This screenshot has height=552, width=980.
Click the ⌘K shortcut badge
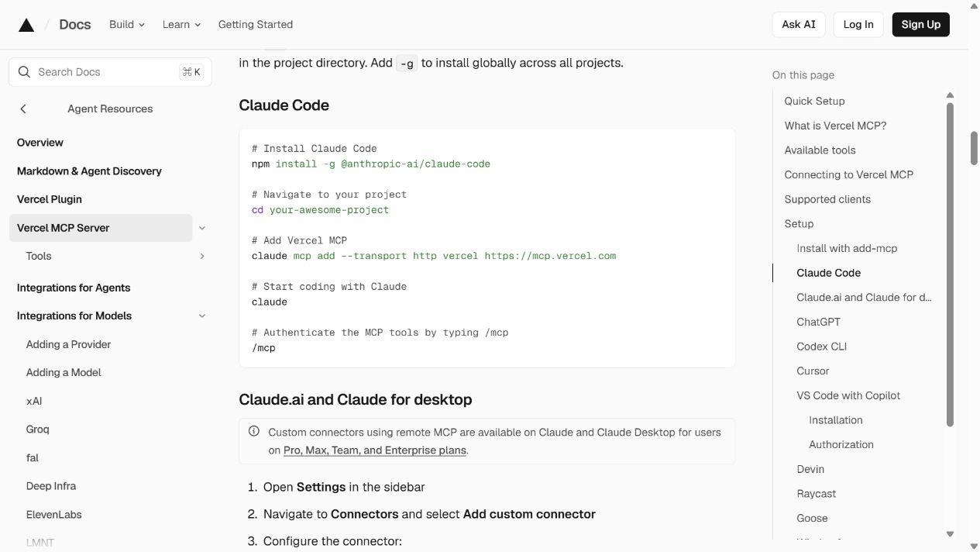(x=191, y=72)
